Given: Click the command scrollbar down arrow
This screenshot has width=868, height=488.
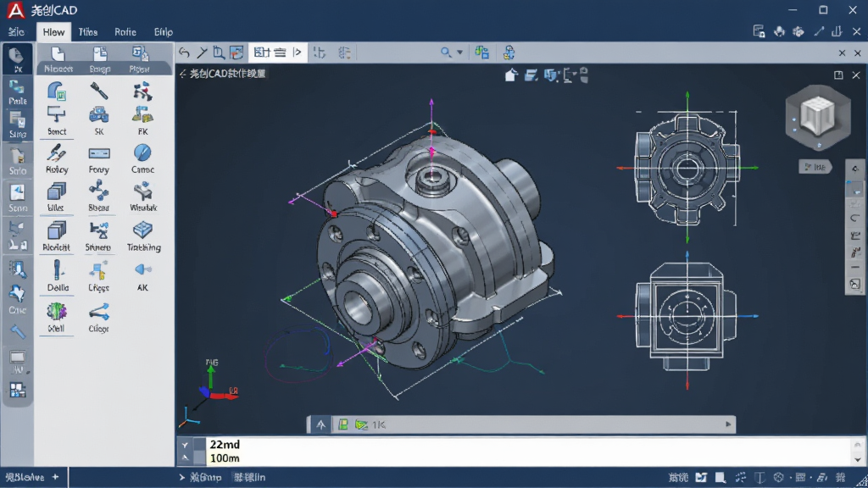Looking at the screenshot, I should click(858, 459).
